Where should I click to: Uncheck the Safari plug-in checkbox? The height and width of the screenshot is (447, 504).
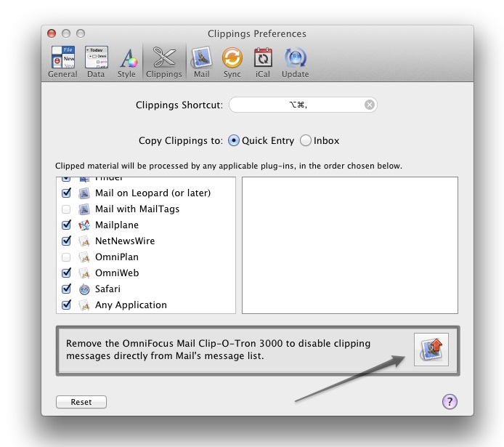(67, 289)
